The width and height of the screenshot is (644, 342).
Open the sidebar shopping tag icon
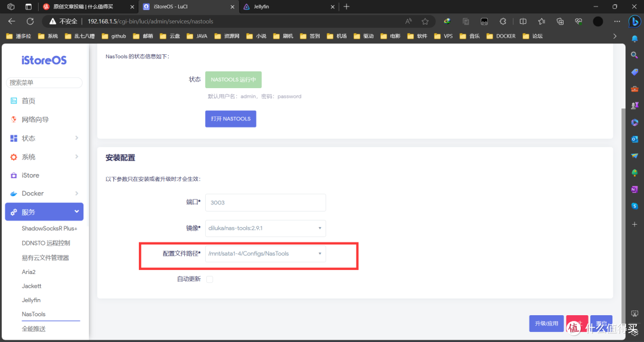coord(634,72)
